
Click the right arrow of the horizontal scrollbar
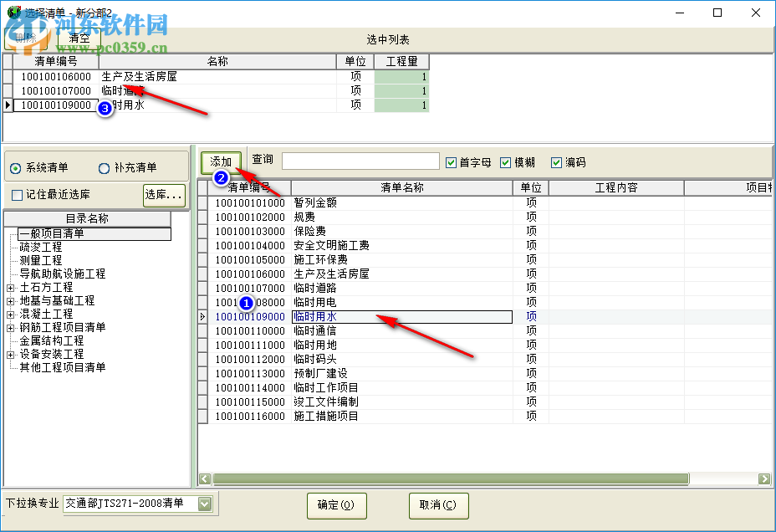point(763,478)
